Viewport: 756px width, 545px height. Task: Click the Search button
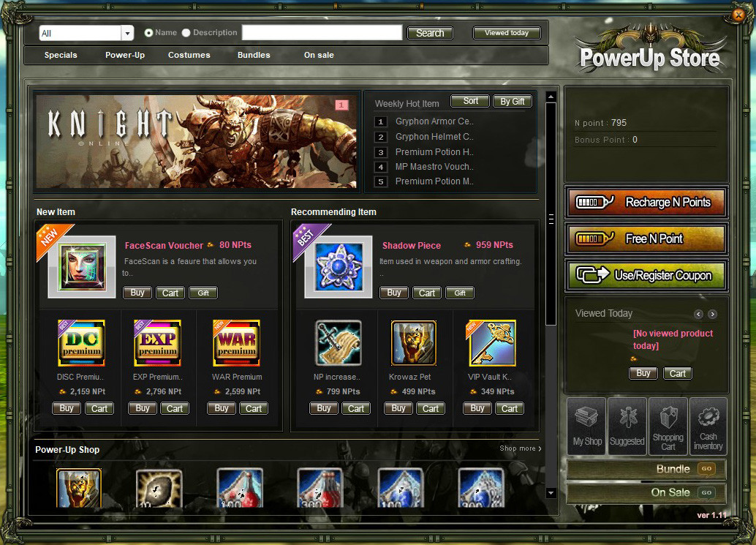tap(430, 33)
